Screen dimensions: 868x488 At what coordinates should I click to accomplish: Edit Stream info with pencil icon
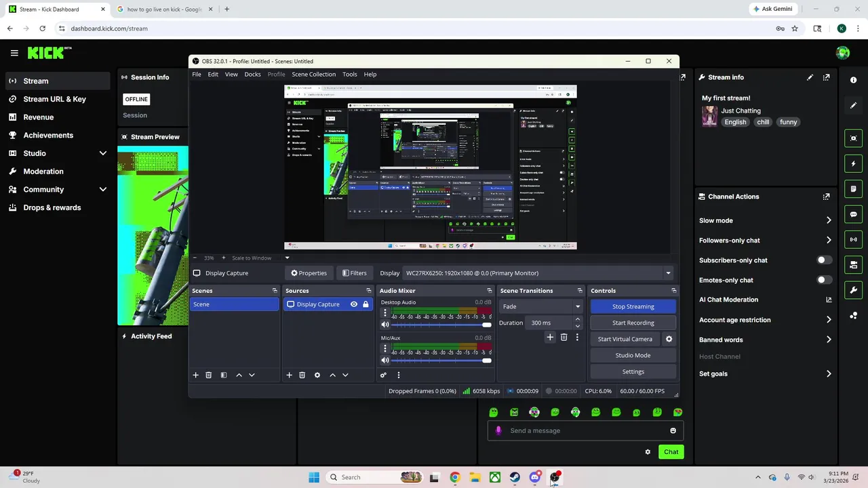click(x=810, y=77)
